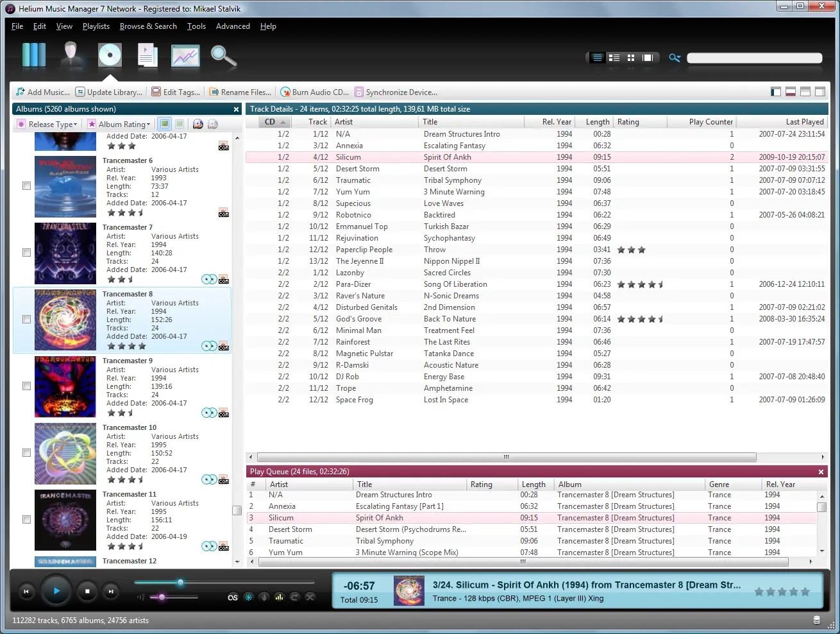Tick the checkbox next to Trancemaster 9

[27, 386]
